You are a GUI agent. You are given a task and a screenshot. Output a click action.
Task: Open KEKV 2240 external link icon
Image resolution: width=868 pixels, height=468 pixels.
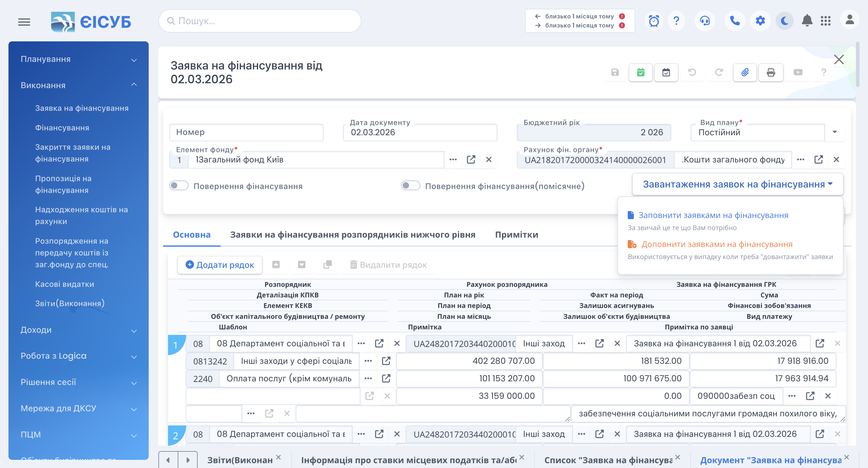point(386,378)
